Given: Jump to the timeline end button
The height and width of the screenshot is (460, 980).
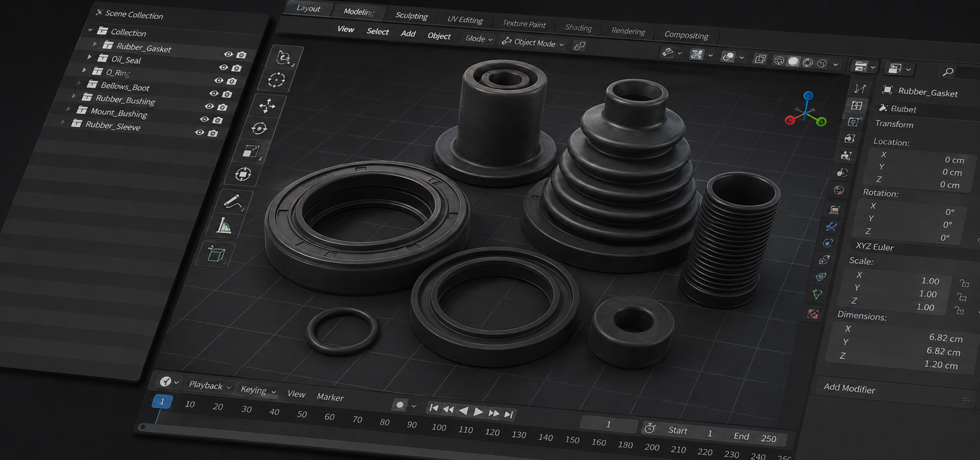Looking at the screenshot, I should pos(508,414).
